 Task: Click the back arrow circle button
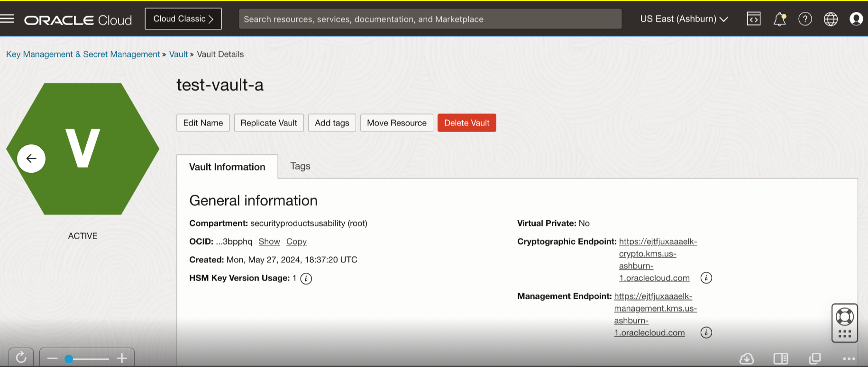point(31,159)
